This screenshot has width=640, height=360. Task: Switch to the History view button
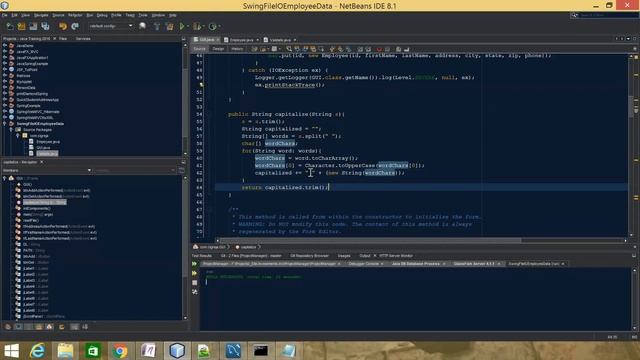pyautogui.click(x=237, y=49)
